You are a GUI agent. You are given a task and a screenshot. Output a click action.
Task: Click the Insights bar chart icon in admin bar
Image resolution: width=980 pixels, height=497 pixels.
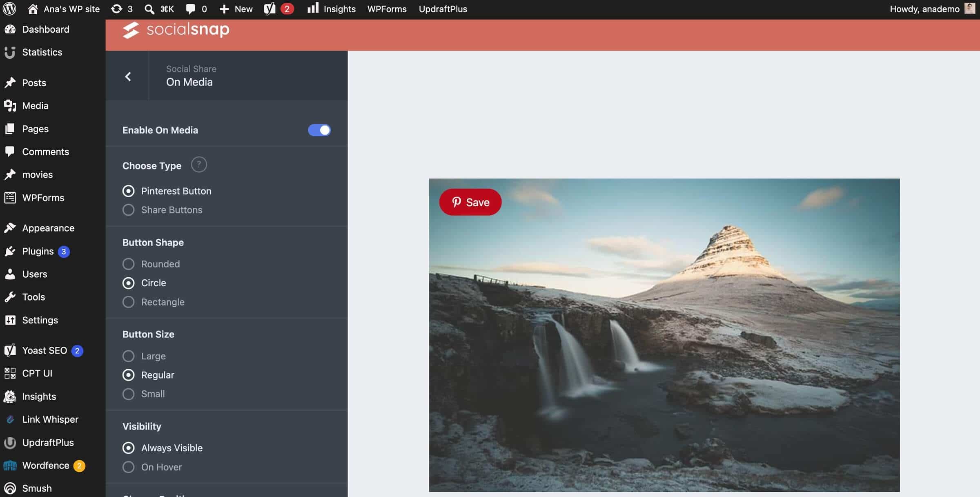pyautogui.click(x=313, y=8)
